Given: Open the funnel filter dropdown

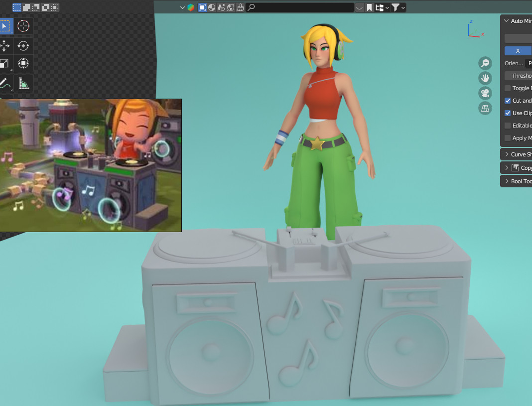Looking at the screenshot, I should [399, 7].
